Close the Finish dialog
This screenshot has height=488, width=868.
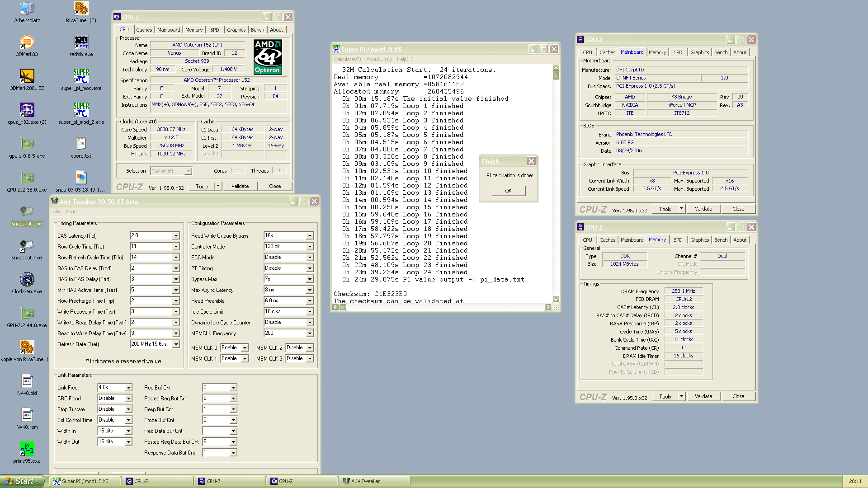pyautogui.click(x=532, y=161)
